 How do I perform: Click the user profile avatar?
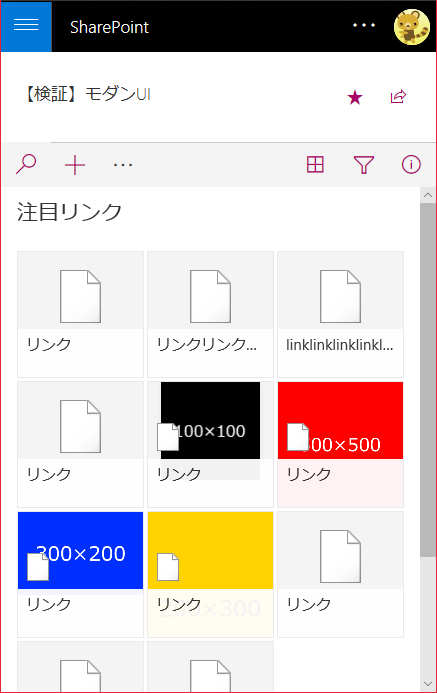[x=411, y=27]
